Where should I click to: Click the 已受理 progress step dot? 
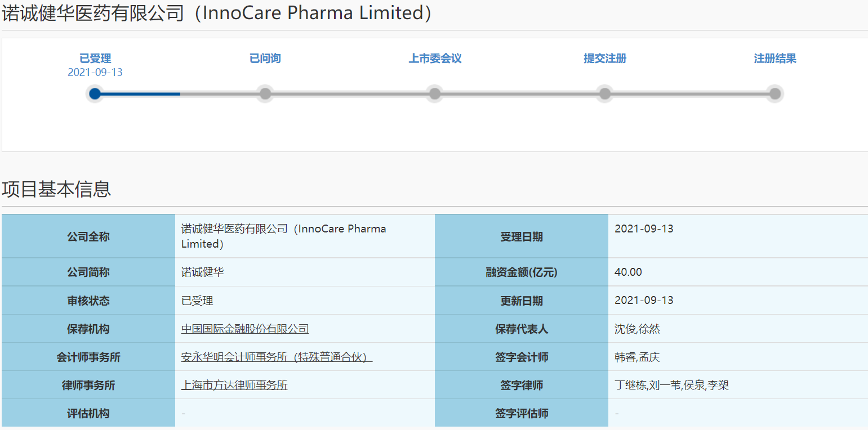[x=95, y=93]
